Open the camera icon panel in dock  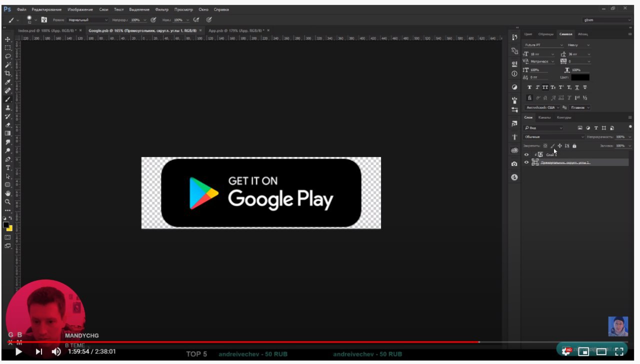pos(514,164)
